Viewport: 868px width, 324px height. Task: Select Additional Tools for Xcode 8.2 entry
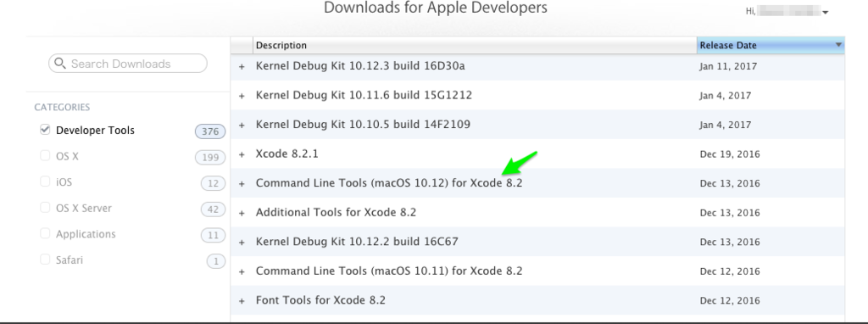(x=336, y=213)
